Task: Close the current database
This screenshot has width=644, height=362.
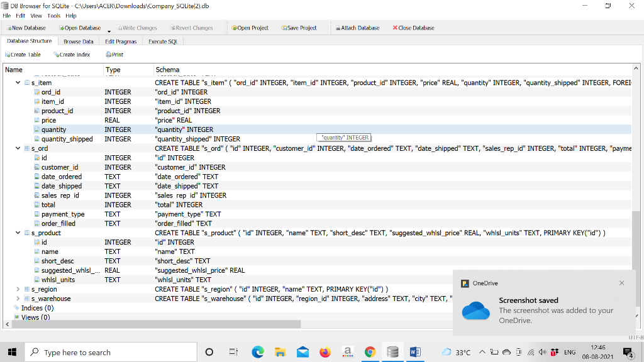Action: click(413, 28)
